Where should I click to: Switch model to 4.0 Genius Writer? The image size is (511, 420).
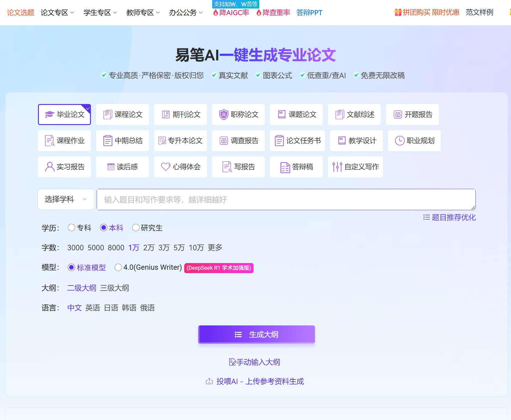coord(118,267)
